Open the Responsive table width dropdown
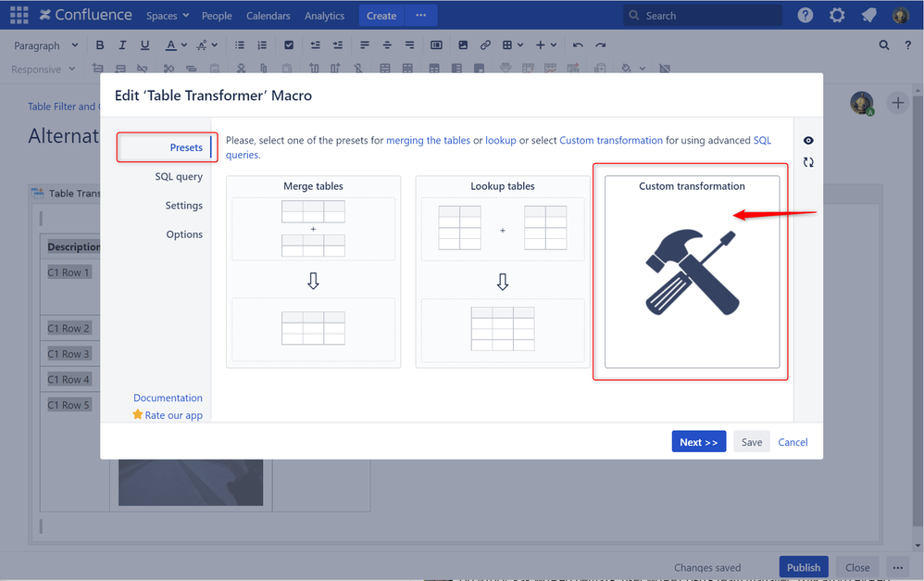924x581 pixels. pyautogui.click(x=43, y=69)
